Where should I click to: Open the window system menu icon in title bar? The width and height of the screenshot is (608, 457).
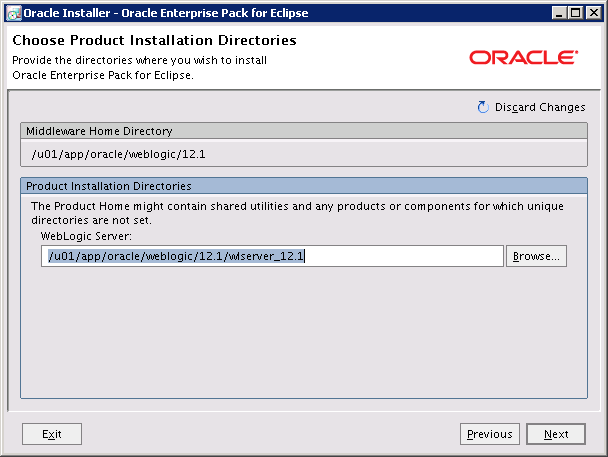point(12,13)
